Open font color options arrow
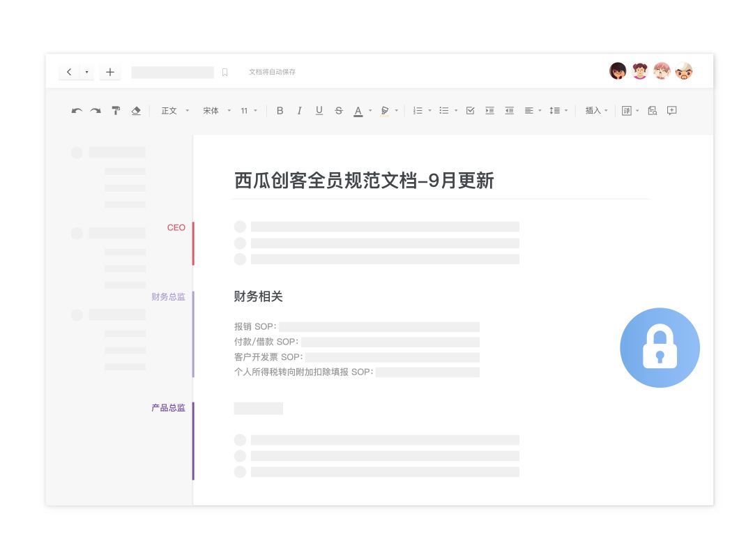 [370, 111]
